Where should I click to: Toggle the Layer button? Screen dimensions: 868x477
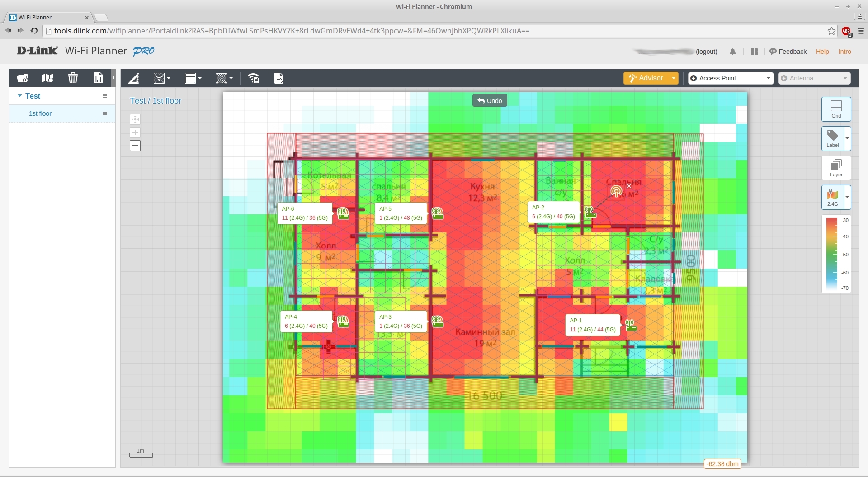click(x=836, y=168)
